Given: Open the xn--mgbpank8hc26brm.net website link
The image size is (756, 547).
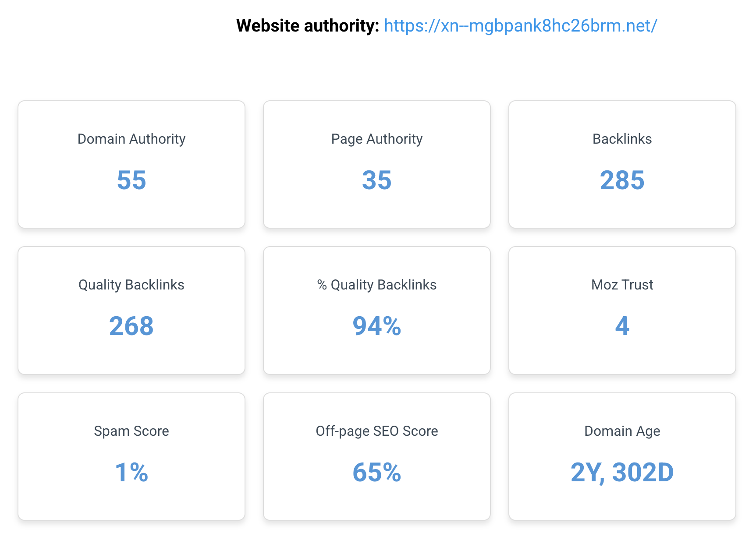Looking at the screenshot, I should (520, 26).
